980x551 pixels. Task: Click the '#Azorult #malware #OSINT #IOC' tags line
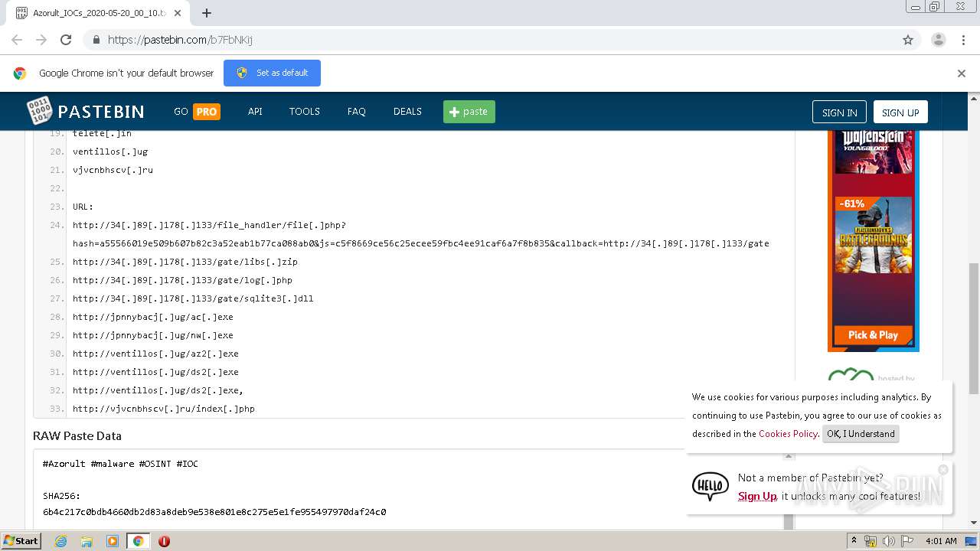[x=120, y=464]
